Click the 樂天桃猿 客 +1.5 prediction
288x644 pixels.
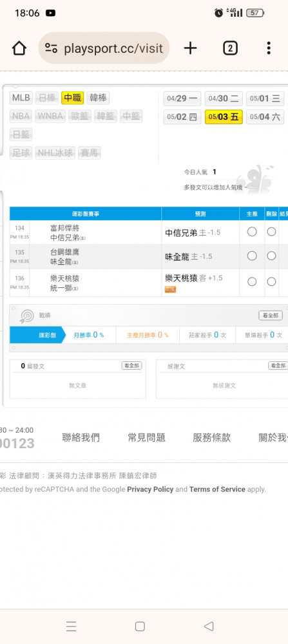(x=193, y=278)
